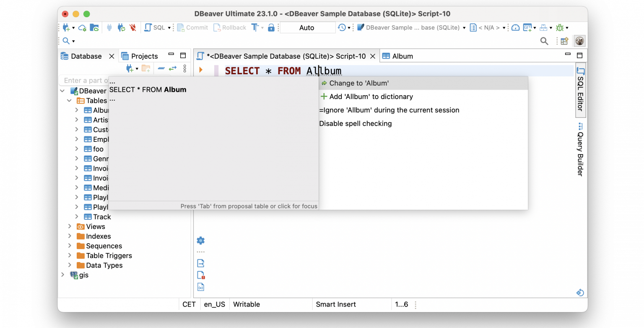Click the settings gear icon in editor

click(x=200, y=240)
